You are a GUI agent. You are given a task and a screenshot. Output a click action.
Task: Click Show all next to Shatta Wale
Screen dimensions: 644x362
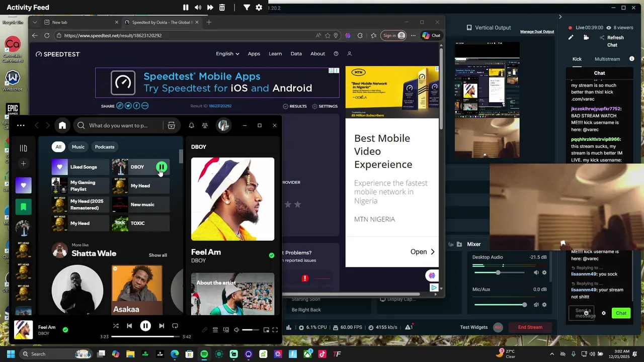tap(157, 255)
